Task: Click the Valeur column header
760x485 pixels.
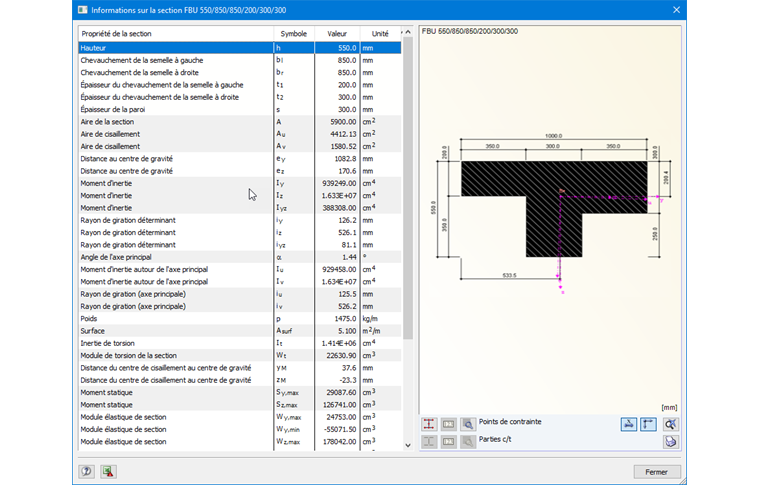Action: tap(337, 34)
